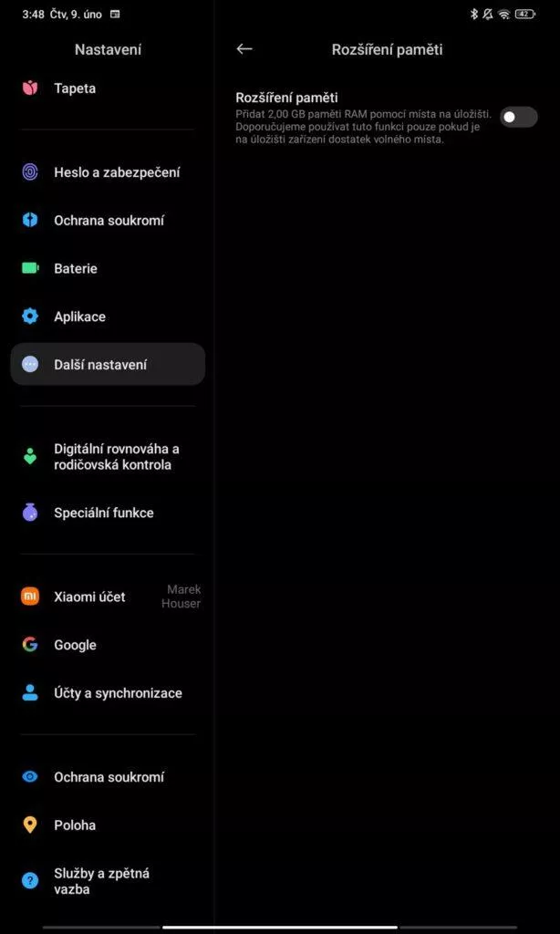Click the fingerprint icon for Heslo a zabezpečení

tap(30, 172)
